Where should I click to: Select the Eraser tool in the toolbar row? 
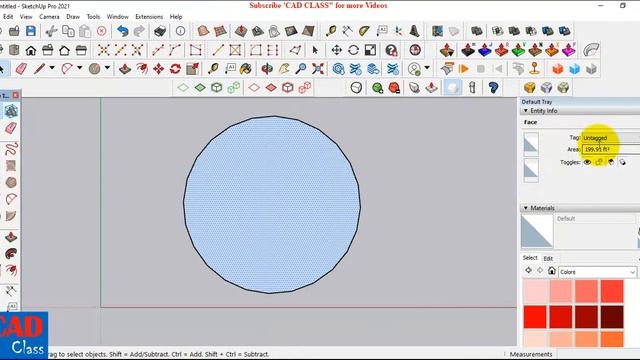[x=21, y=69]
